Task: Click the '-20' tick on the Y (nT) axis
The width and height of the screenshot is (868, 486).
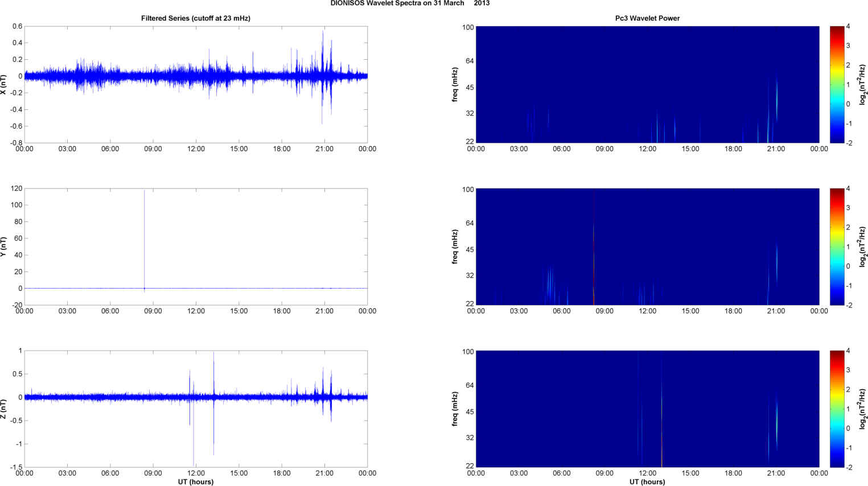Action: [x=17, y=305]
